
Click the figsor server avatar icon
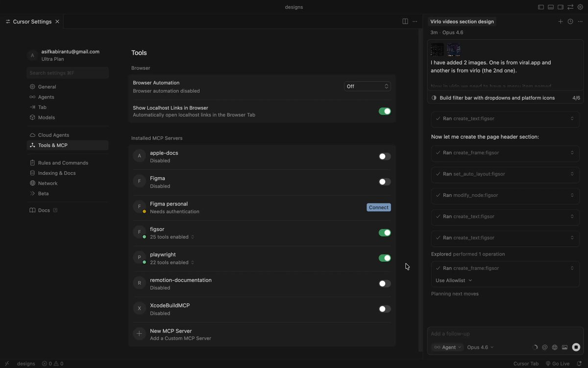coord(139,232)
